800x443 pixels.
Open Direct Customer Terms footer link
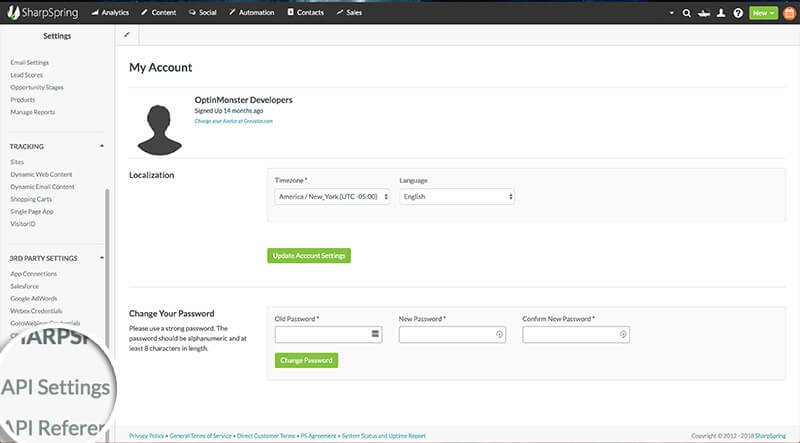(266, 436)
